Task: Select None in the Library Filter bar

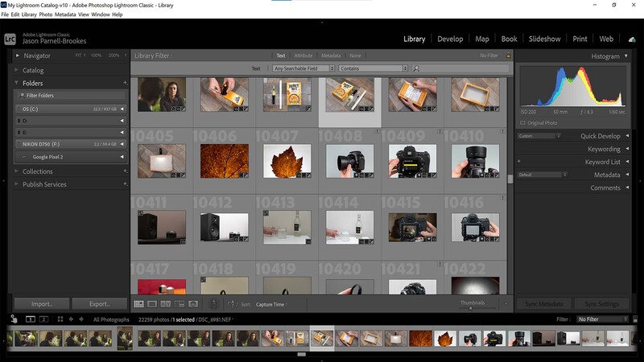Action: [355, 56]
